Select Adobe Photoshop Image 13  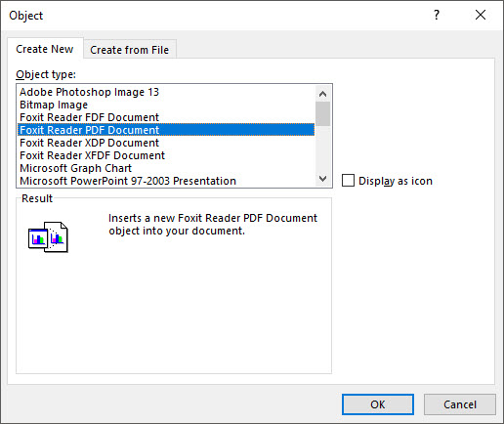point(166,92)
